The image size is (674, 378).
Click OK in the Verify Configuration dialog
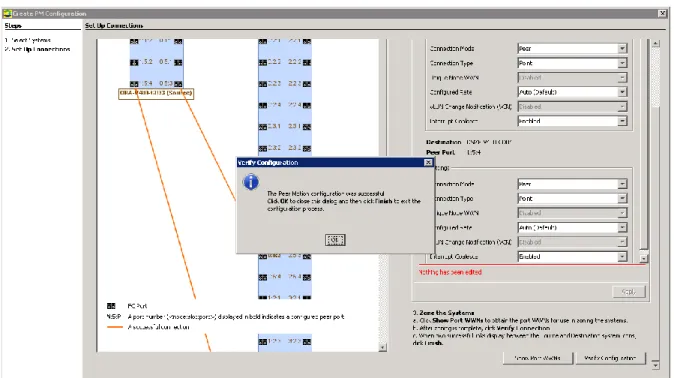(x=335, y=240)
